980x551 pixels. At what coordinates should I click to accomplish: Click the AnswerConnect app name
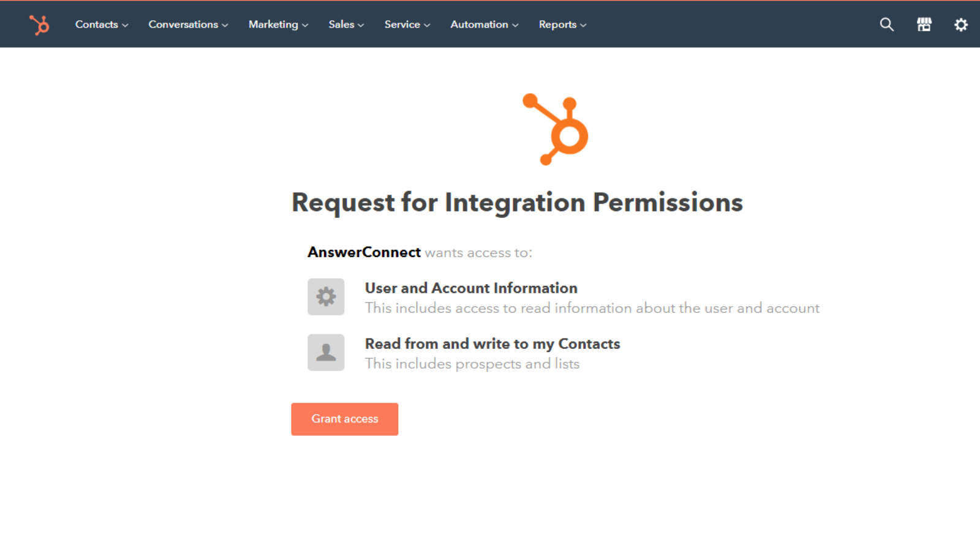coord(364,252)
